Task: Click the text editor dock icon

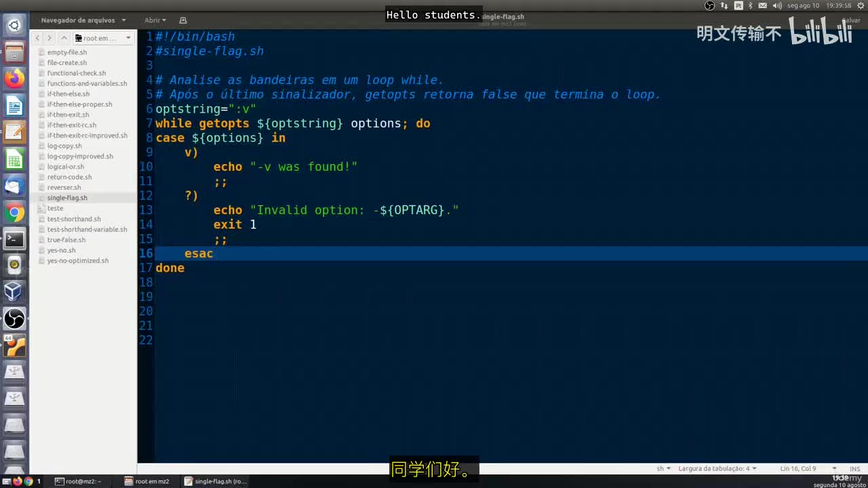Action: (x=14, y=132)
